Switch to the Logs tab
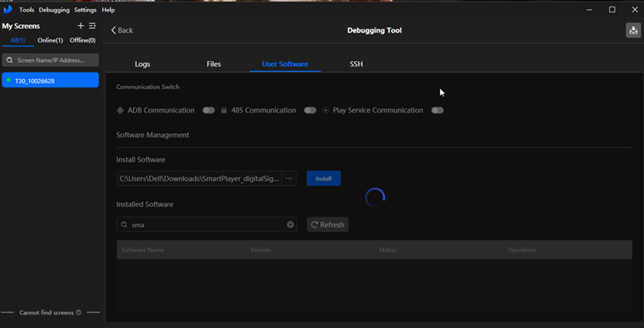Viewport: 644px width, 328px height. coord(143,64)
